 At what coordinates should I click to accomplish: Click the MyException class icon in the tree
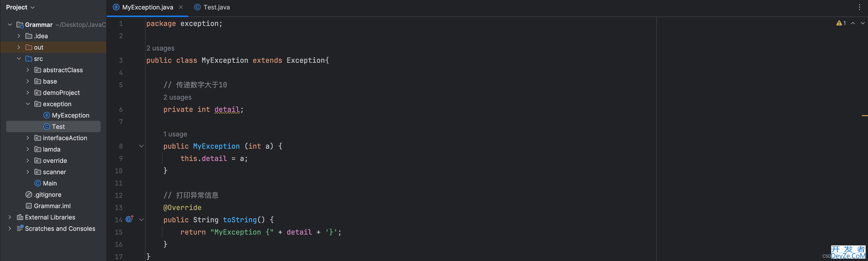click(47, 115)
